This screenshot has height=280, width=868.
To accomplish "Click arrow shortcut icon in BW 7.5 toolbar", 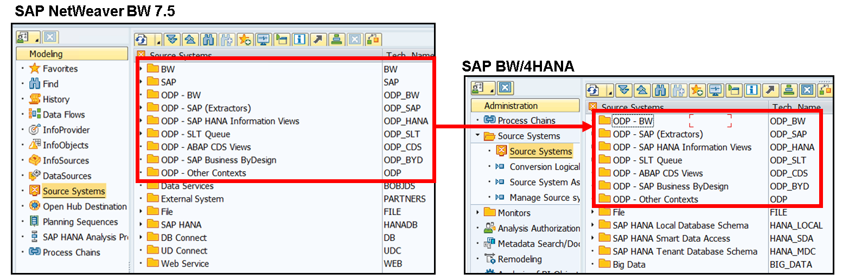I will coord(318,40).
